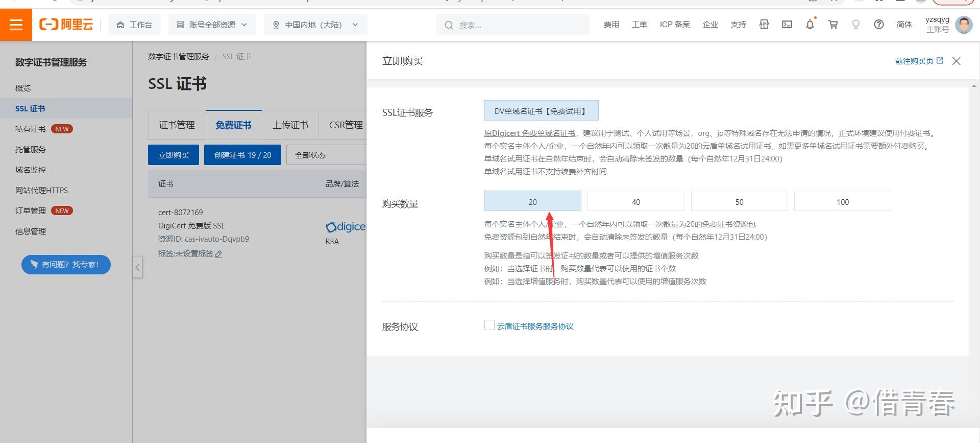Open 信息管理 in sidebar

pyautogui.click(x=31, y=231)
